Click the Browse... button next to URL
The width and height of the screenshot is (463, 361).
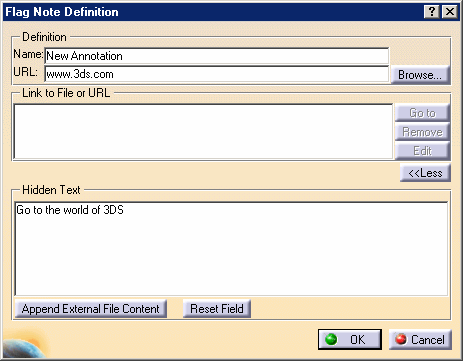point(420,75)
